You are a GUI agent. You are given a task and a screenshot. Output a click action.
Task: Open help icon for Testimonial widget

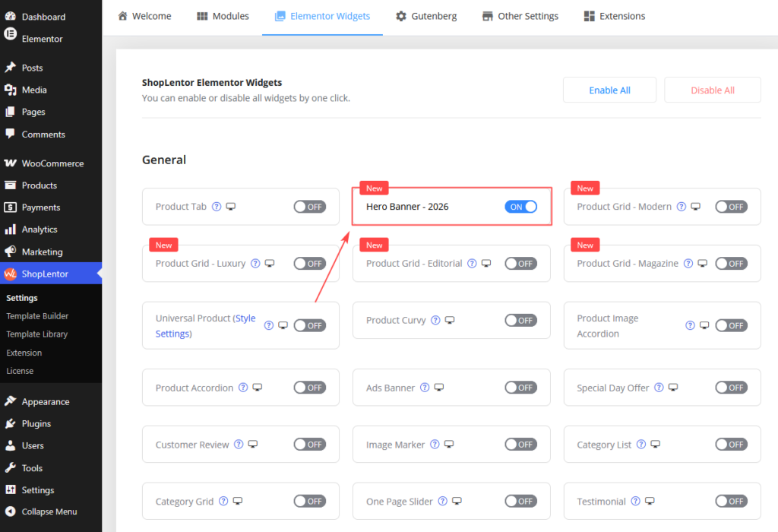[635, 501]
